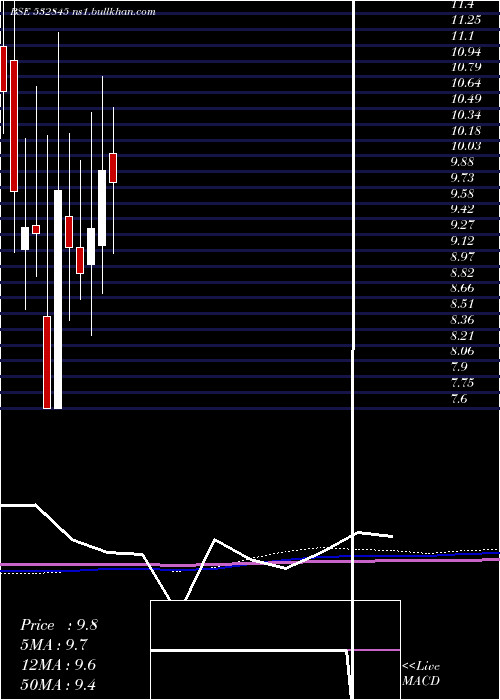Click the '<<Live MACD' label
This screenshot has width=500, height=700.
421,674
